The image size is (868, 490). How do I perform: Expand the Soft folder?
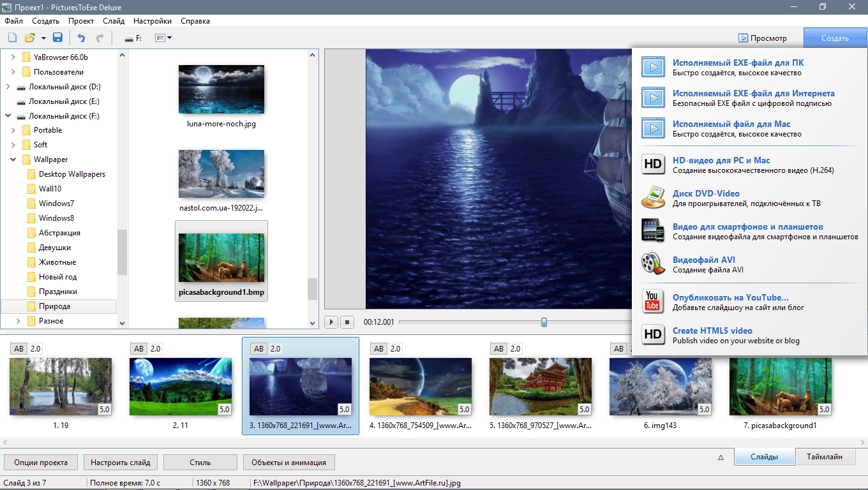point(13,145)
